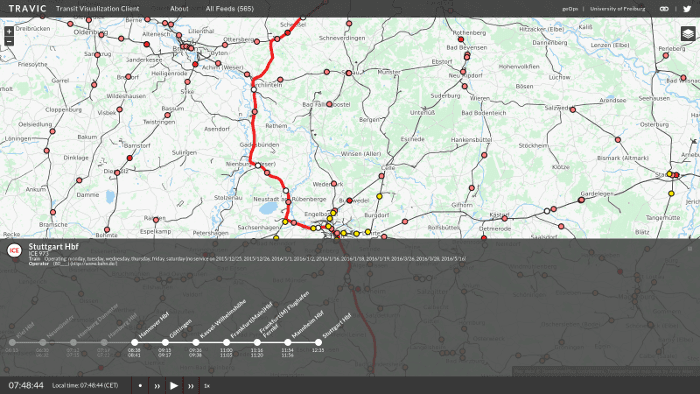Open the About page
Image resolution: width=700 pixels, height=394 pixels.
[x=179, y=8]
